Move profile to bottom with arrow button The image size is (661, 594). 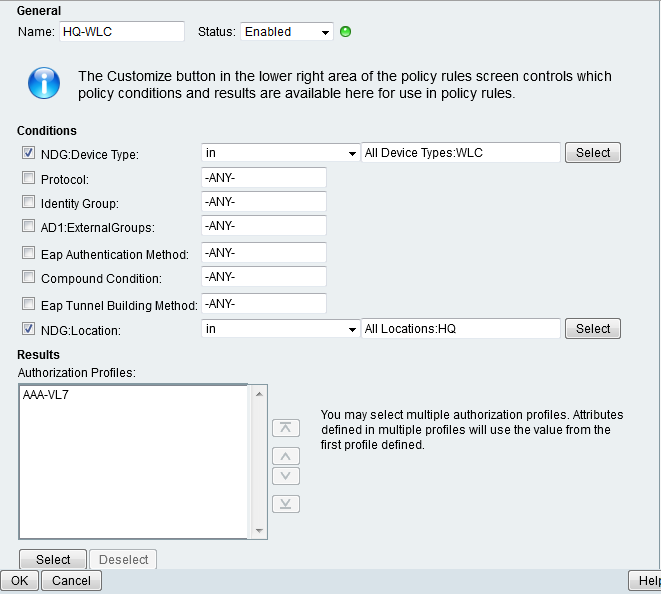tap(286, 504)
